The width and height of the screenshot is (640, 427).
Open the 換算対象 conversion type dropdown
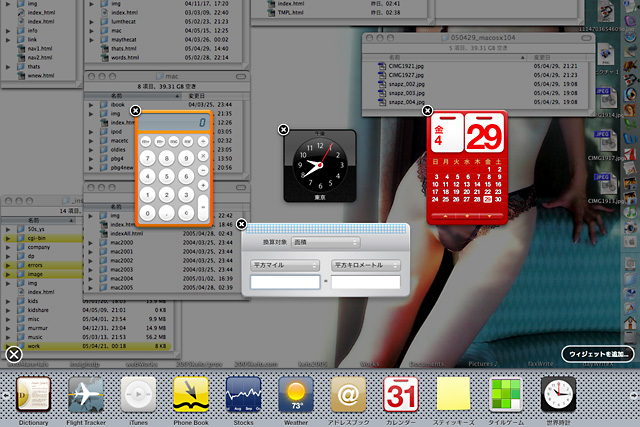click(326, 242)
